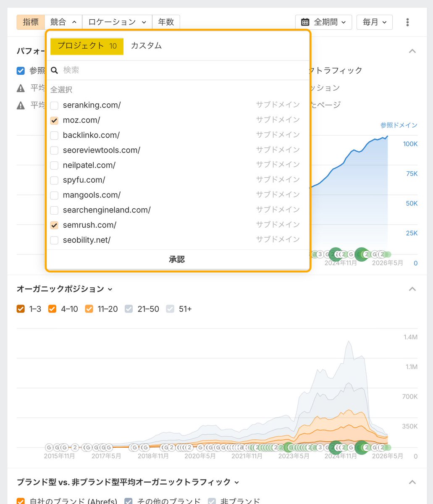
Task: Collapse the オーガニックポジション section with right chevron
Action: click(412, 289)
